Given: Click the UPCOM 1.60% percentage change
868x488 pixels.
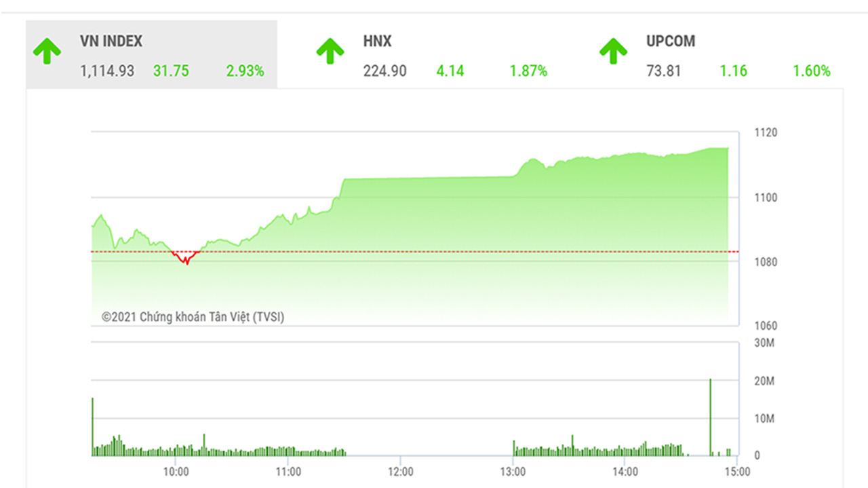Looking at the screenshot, I should coord(812,71).
